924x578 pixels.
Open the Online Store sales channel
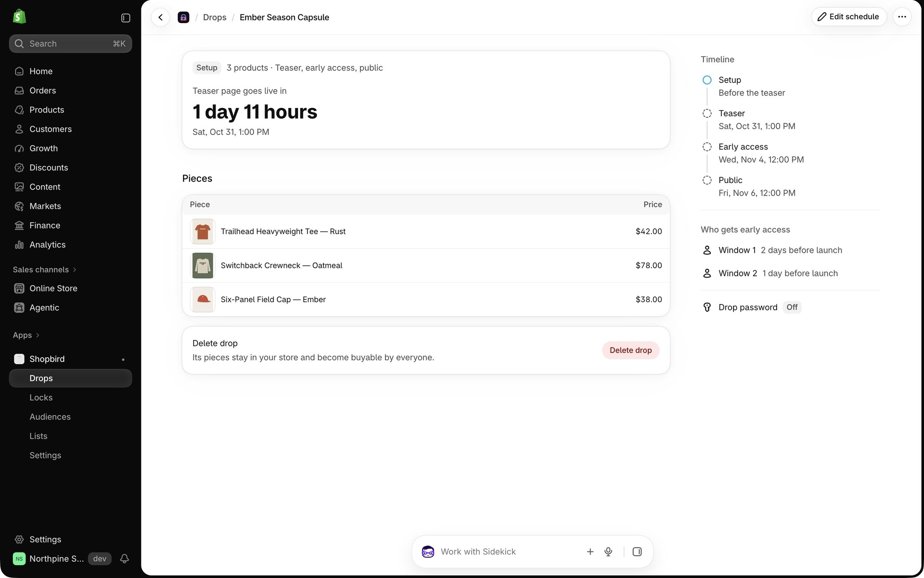coord(70,288)
